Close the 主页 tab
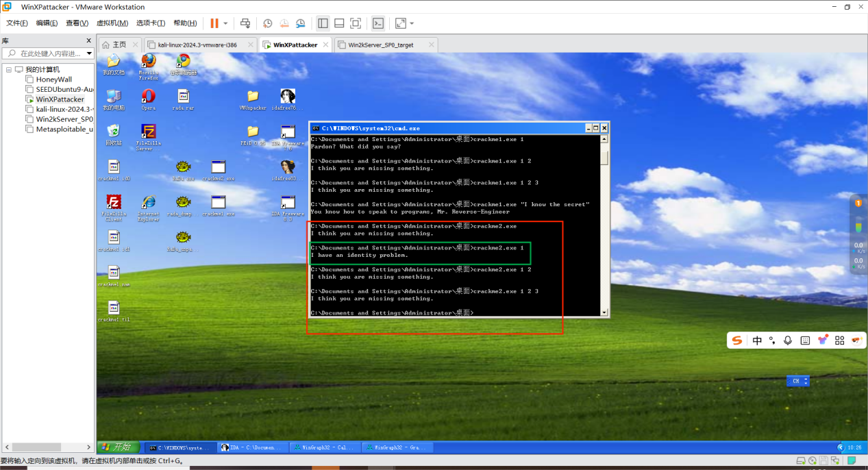This screenshot has width=868, height=470. coord(134,45)
